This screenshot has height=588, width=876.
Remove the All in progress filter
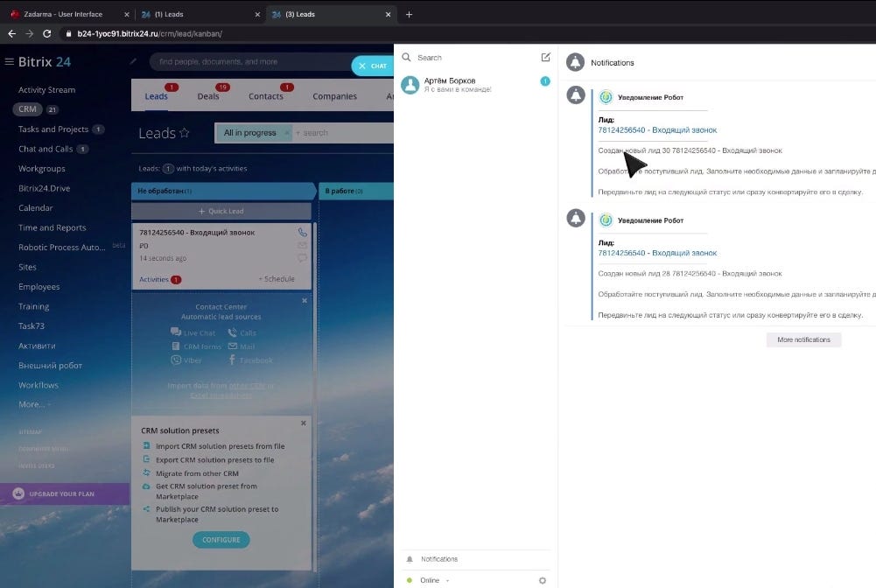tap(286, 133)
